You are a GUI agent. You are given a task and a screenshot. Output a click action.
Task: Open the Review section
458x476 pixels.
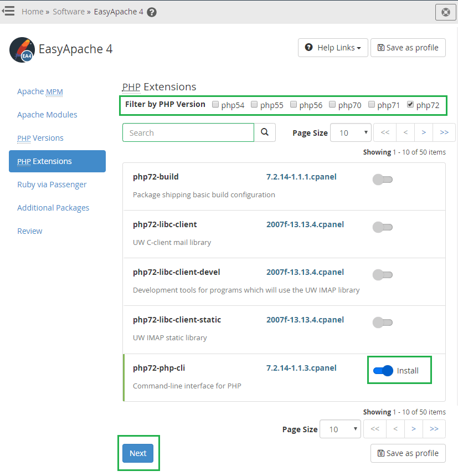tap(30, 231)
